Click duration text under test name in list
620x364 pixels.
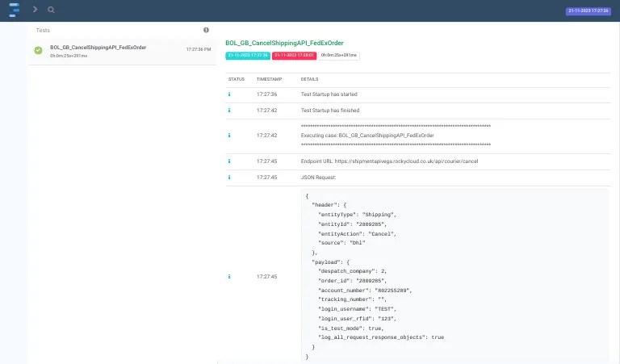pos(69,56)
